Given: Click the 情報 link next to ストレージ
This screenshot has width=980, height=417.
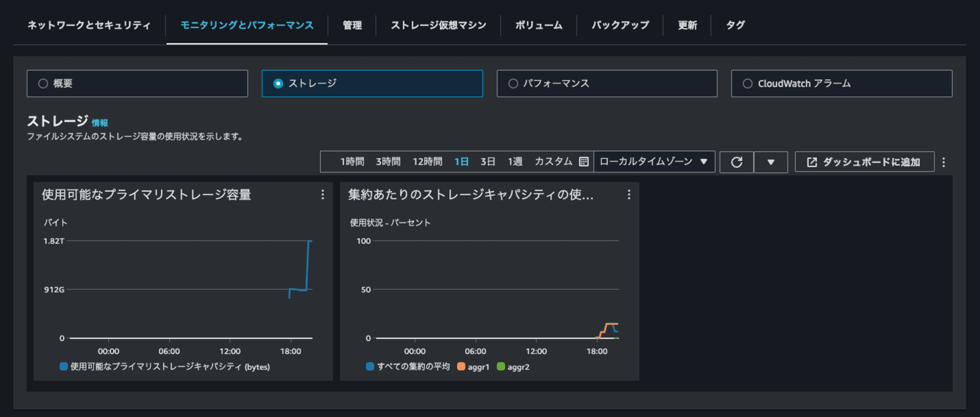Looking at the screenshot, I should (x=100, y=123).
